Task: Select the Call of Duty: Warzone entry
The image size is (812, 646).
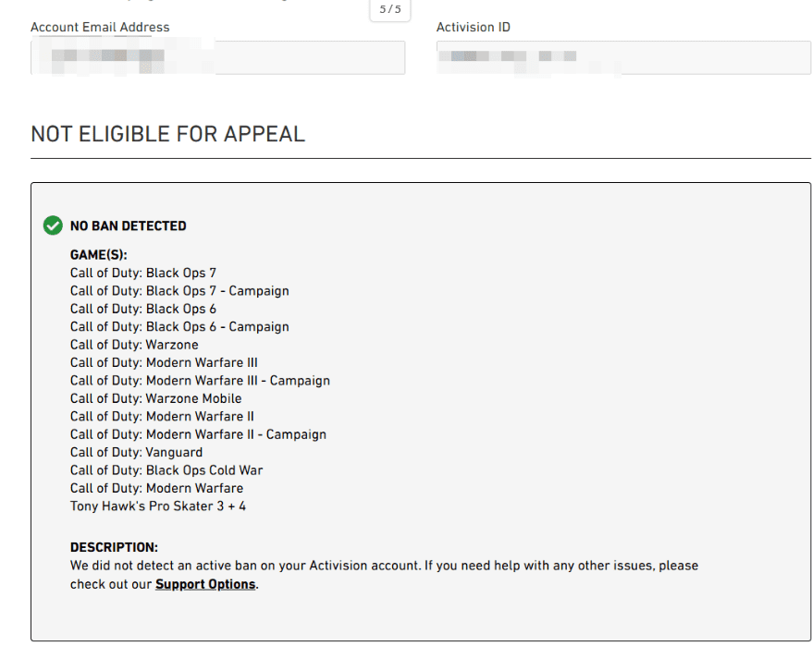Action: [x=134, y=345]
